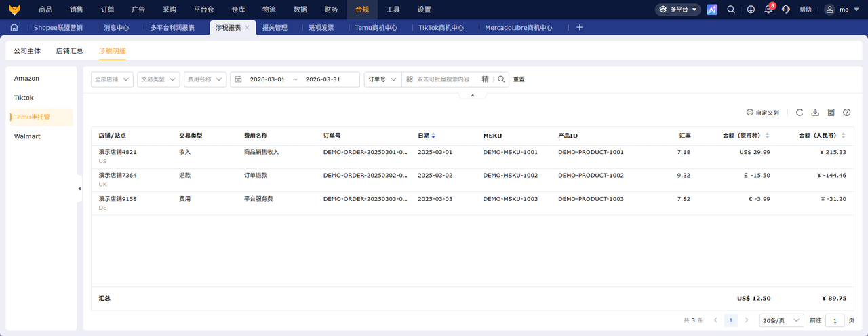The height and width of the screenshot is (336, 868).
Task: Switch to the Shopee联盟营销 tab
Action: coord(58,28)
